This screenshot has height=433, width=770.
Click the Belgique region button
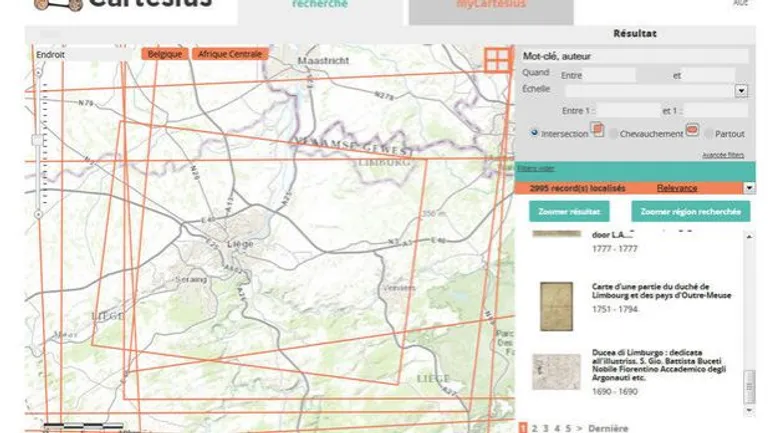[x=164, y=54]
